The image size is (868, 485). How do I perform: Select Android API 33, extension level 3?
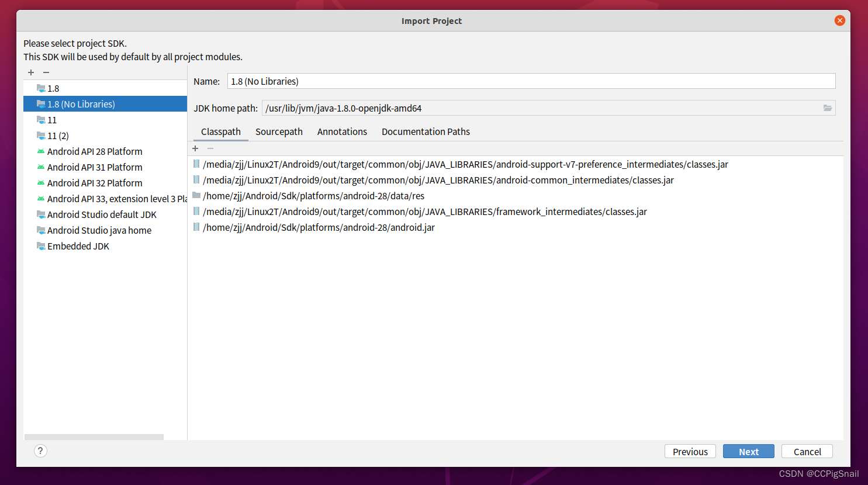click(105, 199)
